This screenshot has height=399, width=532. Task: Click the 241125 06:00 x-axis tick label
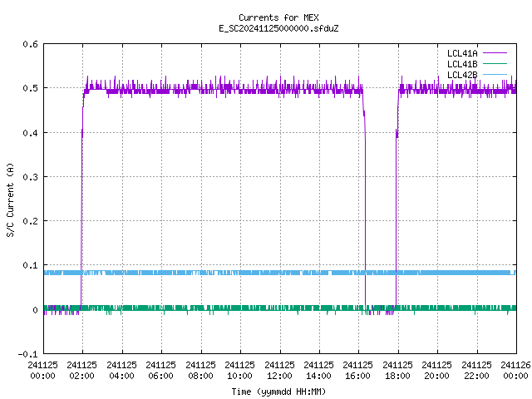tap(160, 371)
